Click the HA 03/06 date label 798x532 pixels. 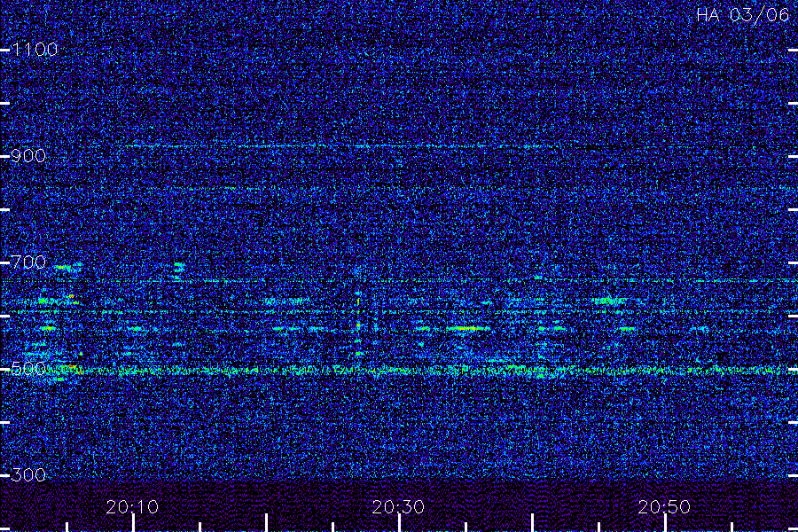click(742, 15)
